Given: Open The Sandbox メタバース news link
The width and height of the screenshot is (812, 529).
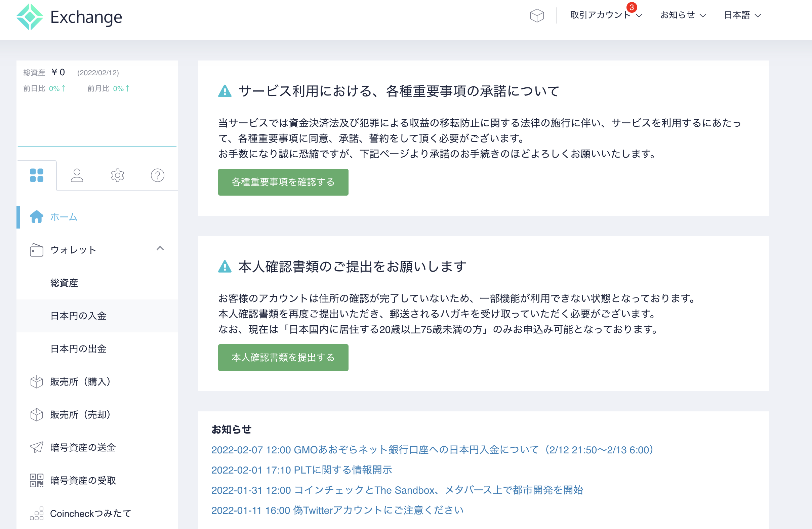Looking at the screenshot, I should click(397, 490).
